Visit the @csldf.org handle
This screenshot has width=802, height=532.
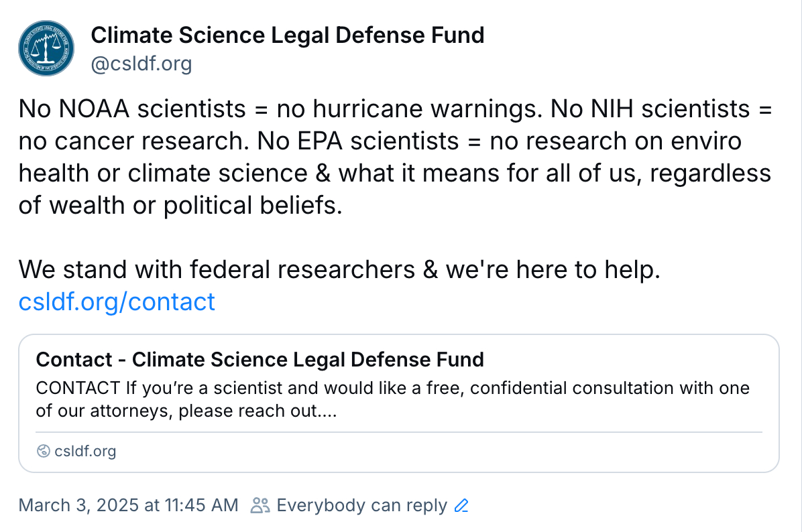(x=141, y=64)
